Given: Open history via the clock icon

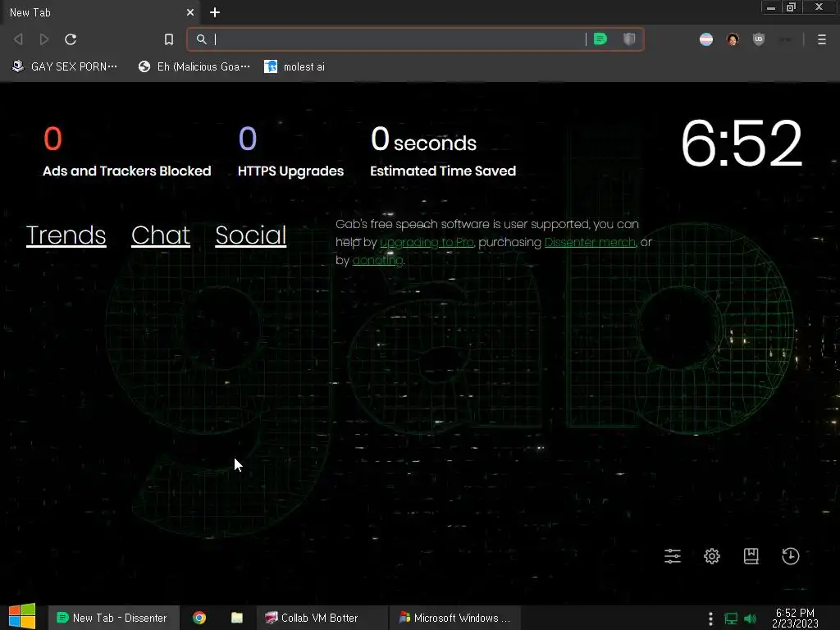Looking at the screenshot, I should pos(790,556).
